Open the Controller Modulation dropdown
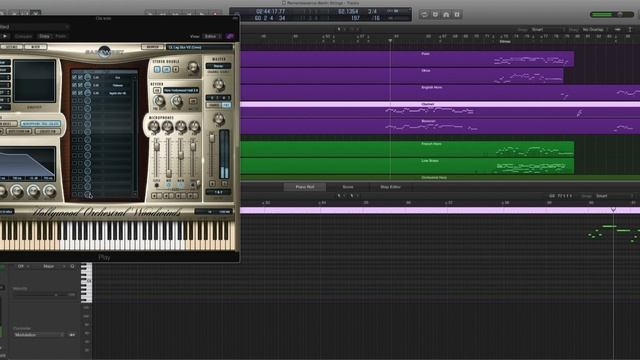Image resolution: width=640 pixels, height=360 pixels. [x=39, y=335]
